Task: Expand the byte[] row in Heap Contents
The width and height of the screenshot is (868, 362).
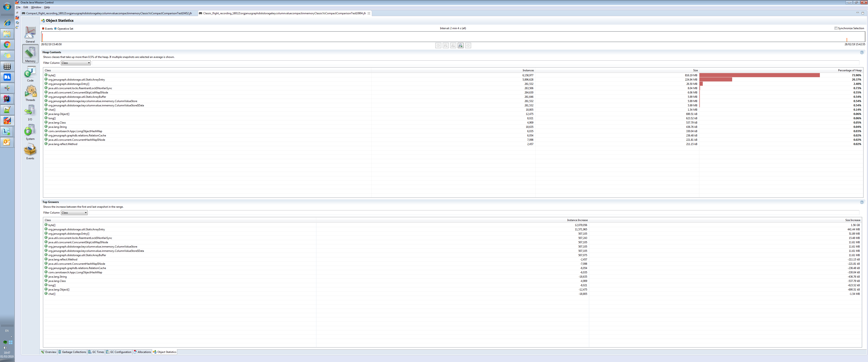Action: pos(46,75)
